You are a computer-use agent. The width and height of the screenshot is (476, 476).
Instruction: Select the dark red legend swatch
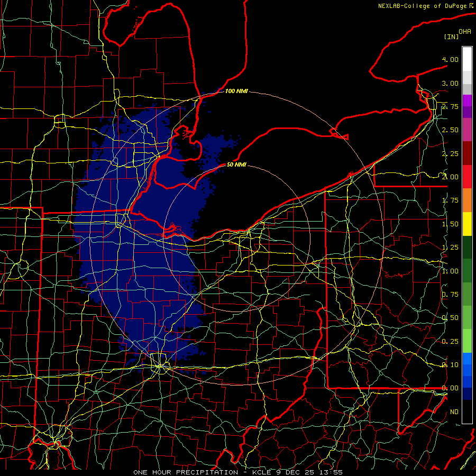tap(467, 153)
